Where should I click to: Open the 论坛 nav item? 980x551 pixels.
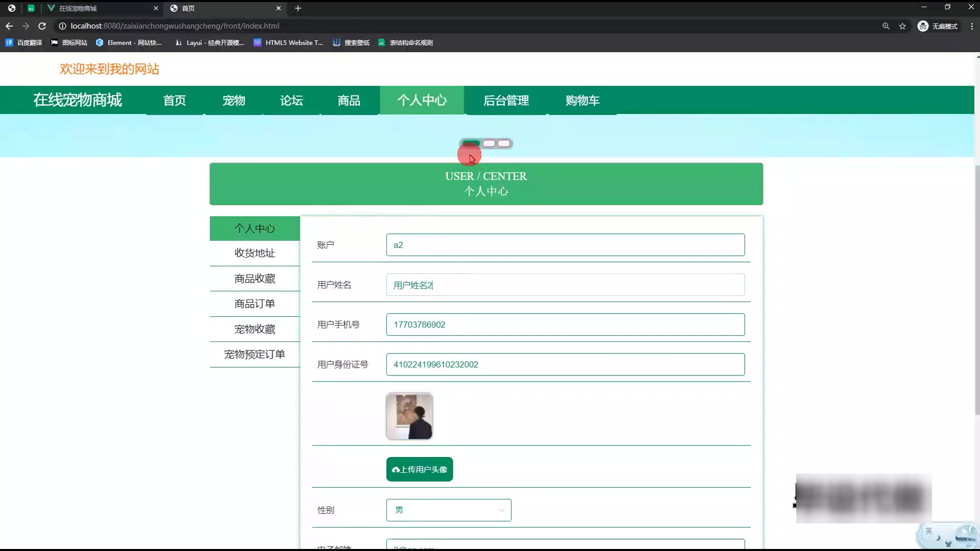tap(291, 101)
